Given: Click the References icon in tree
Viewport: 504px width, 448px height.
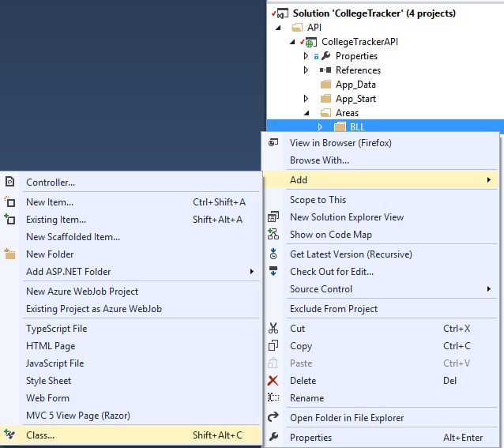Looking at the screenshot, I should (325, 70).
